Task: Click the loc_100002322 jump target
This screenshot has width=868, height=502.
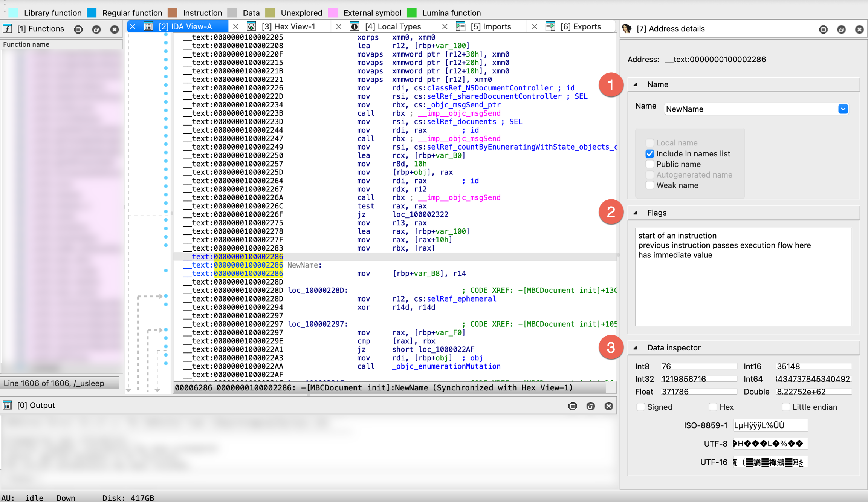Action: [x=420, y=214]
